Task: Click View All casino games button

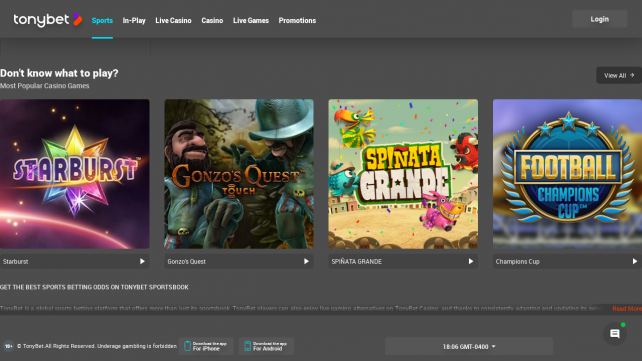Action: pyautogui.click(x=619, y=75)
